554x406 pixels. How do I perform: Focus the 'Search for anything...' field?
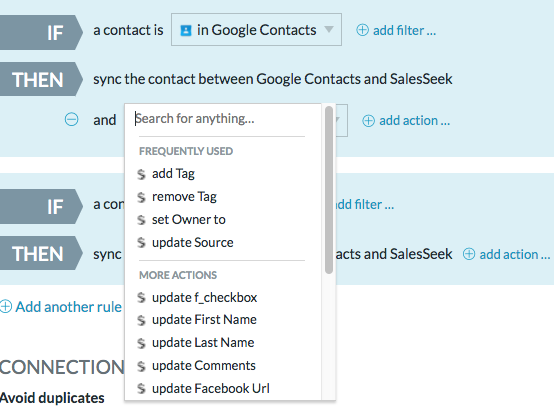pos(219,119)
